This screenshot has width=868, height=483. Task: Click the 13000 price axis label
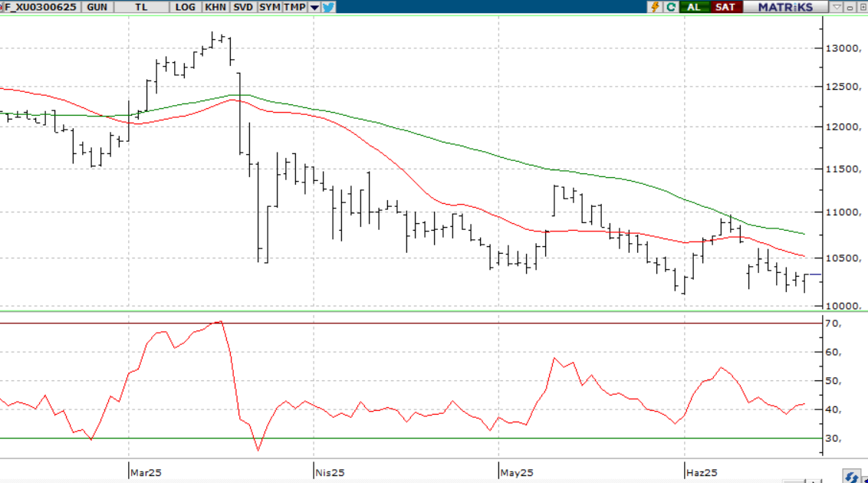click(843, 48)
